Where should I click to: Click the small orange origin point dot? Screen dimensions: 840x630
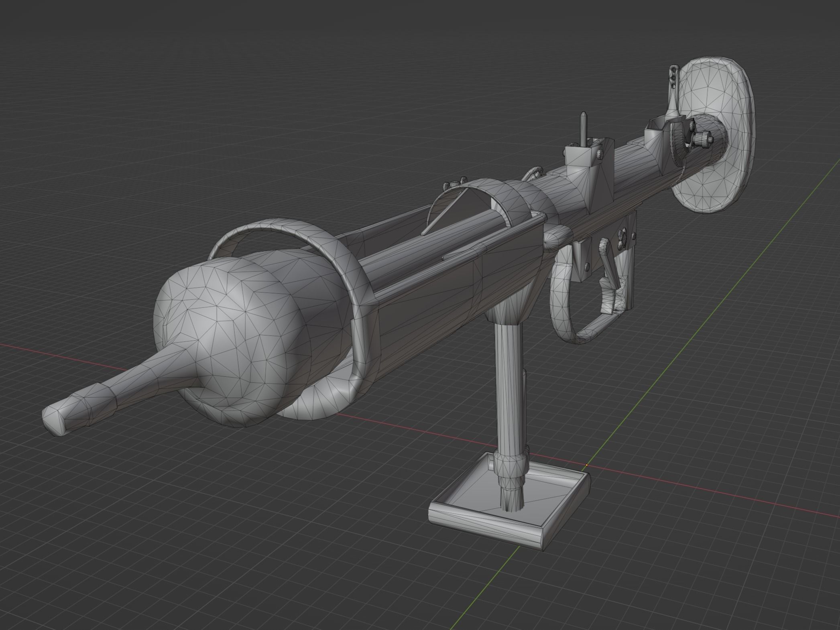[587, 465]
